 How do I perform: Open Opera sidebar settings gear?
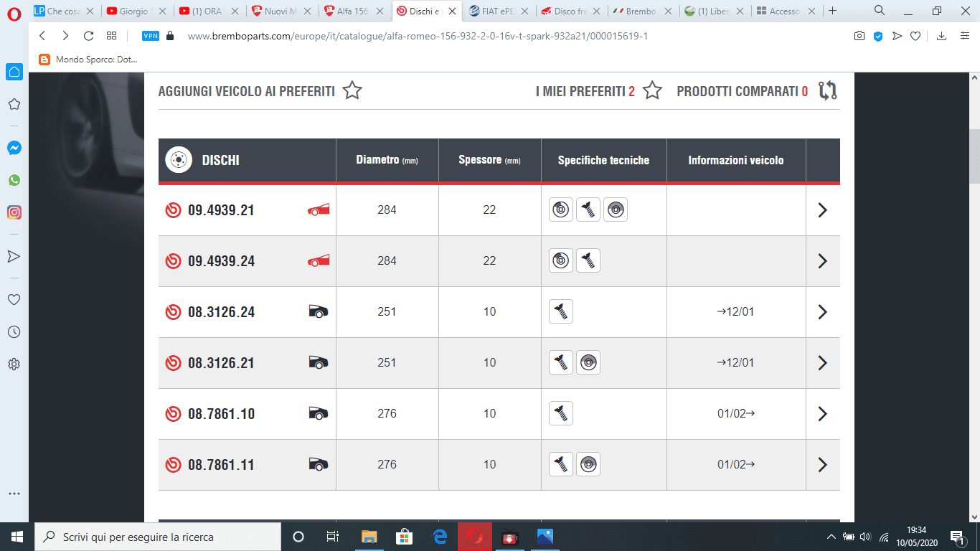[x=14, y=364]
